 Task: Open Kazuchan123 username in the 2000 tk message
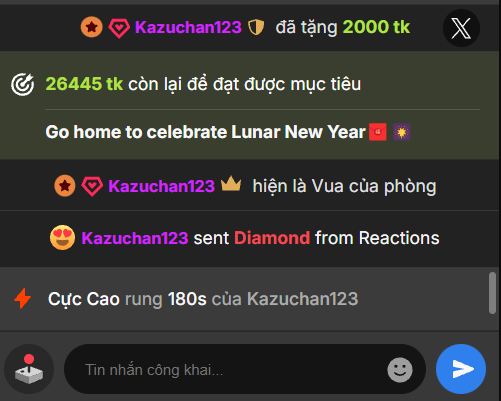pos(188,27)
